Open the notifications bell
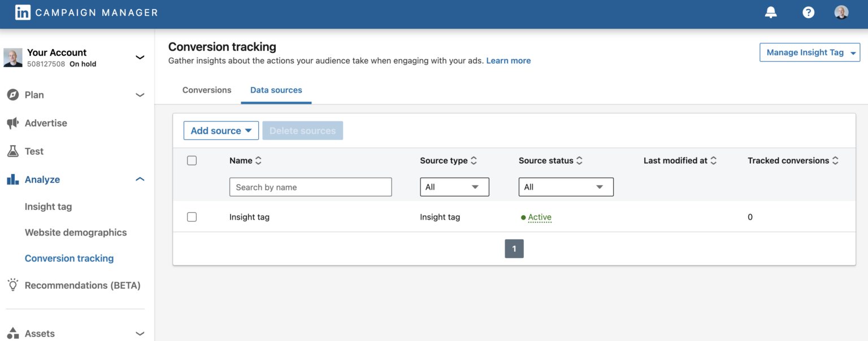868x341 pixels. point(771,12)
